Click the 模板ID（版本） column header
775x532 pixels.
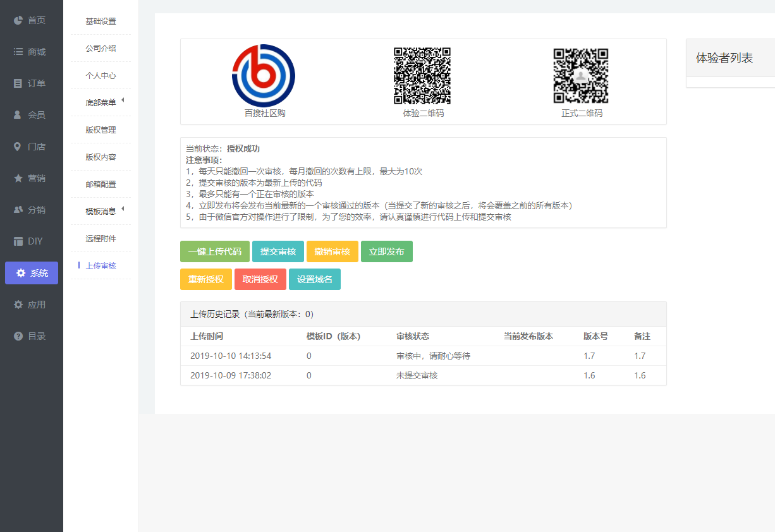click(333, 336)
